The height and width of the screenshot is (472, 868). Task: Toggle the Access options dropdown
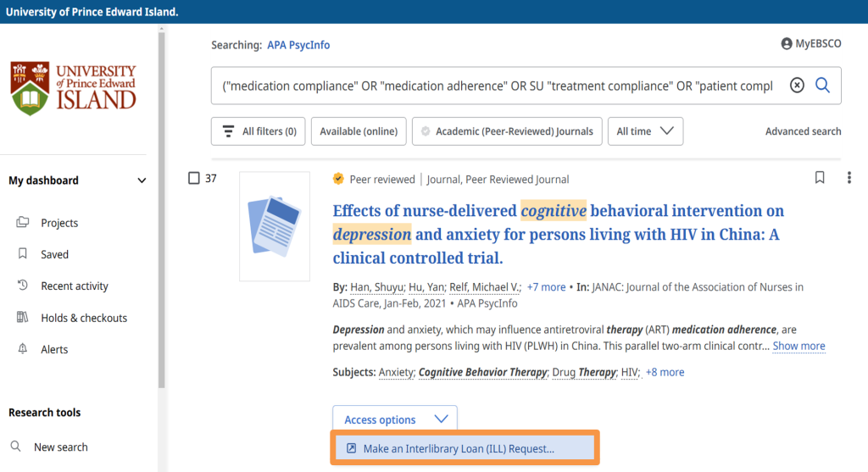point(394,419)
